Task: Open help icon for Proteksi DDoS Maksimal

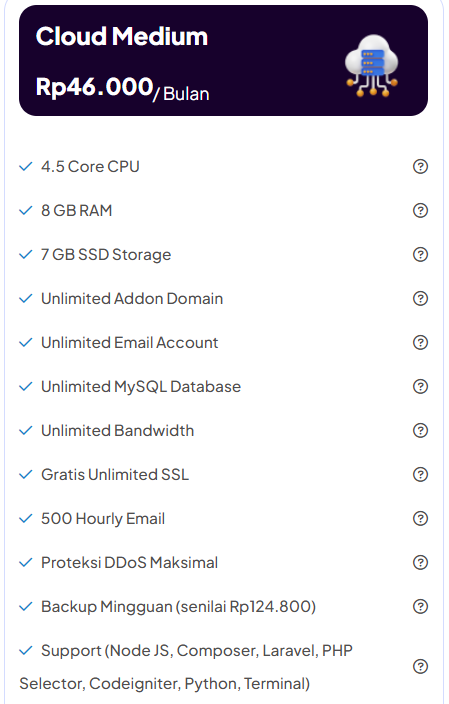Action: tap(420, 563)
